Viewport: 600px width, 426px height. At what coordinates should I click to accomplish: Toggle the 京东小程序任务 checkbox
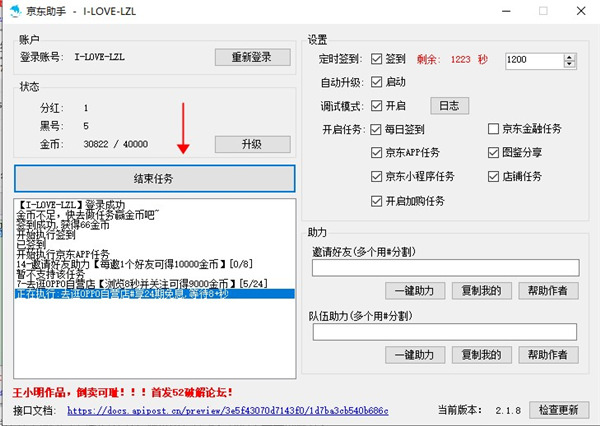point(377,176)
